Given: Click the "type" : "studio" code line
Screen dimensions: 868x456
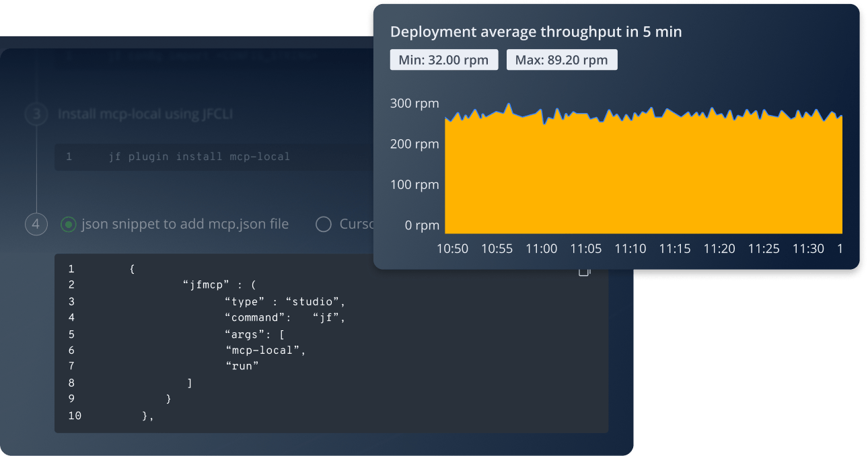Looking at the screenshot, I should (285, 301).
